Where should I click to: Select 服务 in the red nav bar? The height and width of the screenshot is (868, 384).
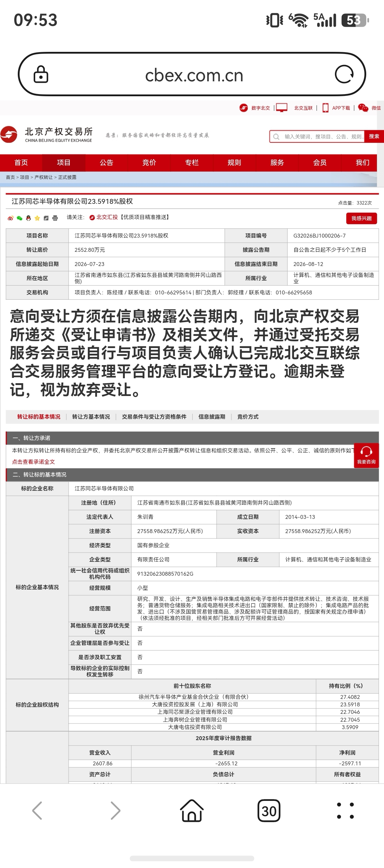point(277,163)
